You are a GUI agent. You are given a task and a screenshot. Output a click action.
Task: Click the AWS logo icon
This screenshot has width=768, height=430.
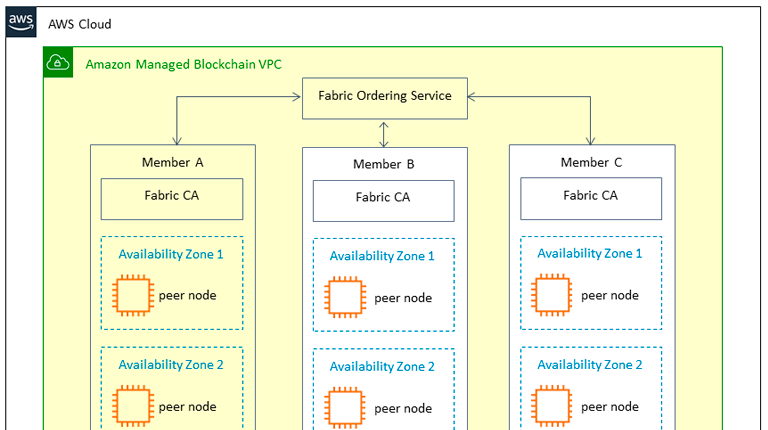click(21, 22)
